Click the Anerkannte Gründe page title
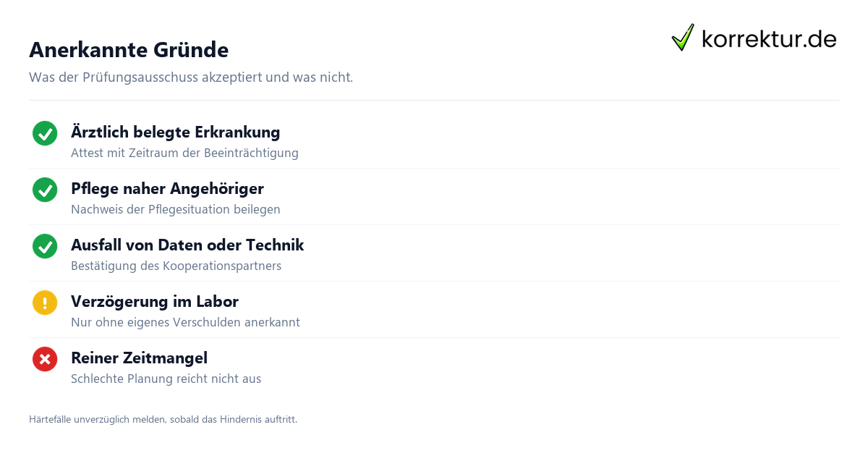The height and width of the screenshot is (456, 868). (129, 50)
